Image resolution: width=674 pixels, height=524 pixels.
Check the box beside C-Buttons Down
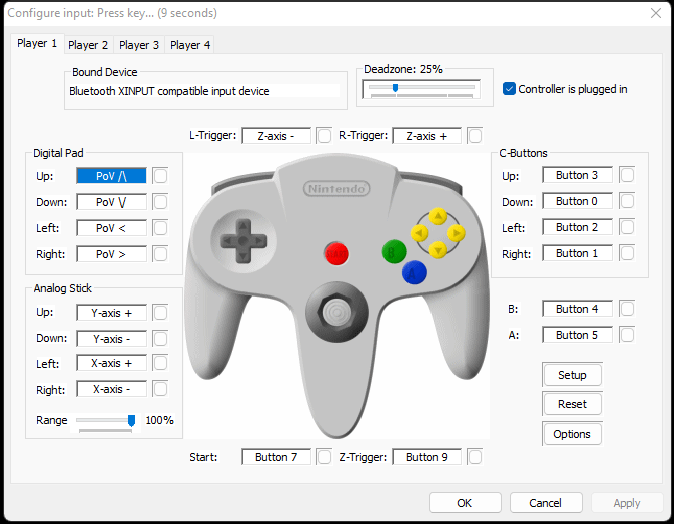(x=627, y=201)
